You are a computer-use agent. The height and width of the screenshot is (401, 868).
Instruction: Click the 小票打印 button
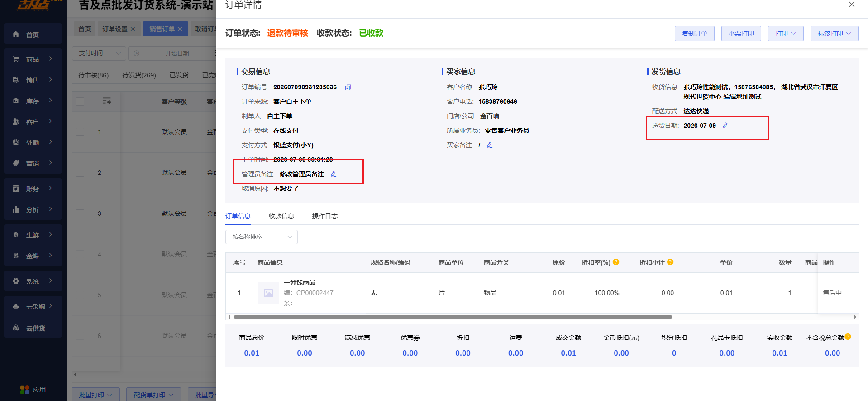pyautogui.click(x=741, y=34)
